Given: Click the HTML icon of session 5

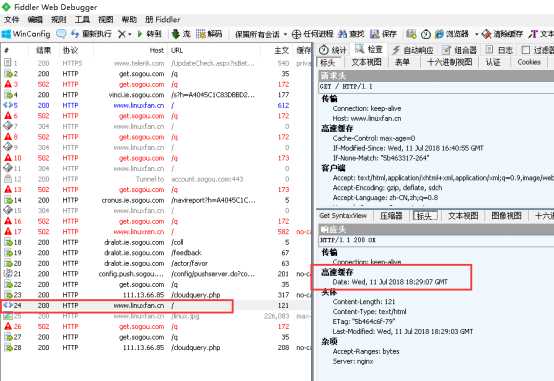Looking at the screenshot, I should pyautogui.click(x=8, y=105).
